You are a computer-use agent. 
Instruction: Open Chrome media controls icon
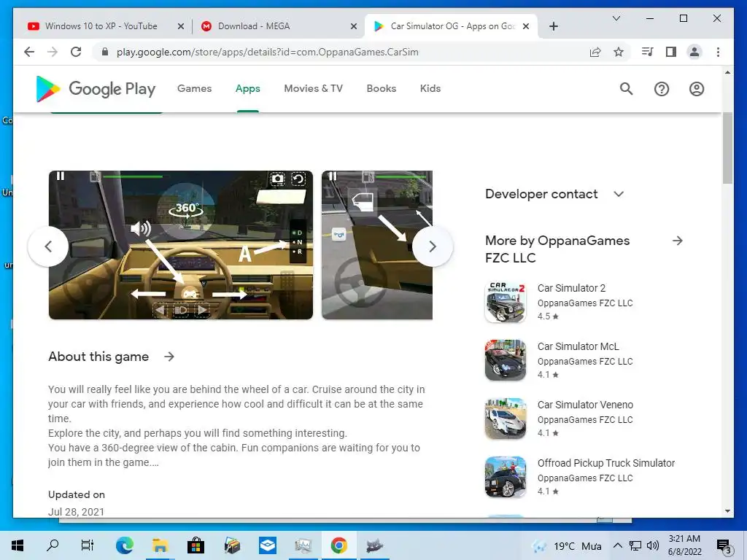coord(648,52)
